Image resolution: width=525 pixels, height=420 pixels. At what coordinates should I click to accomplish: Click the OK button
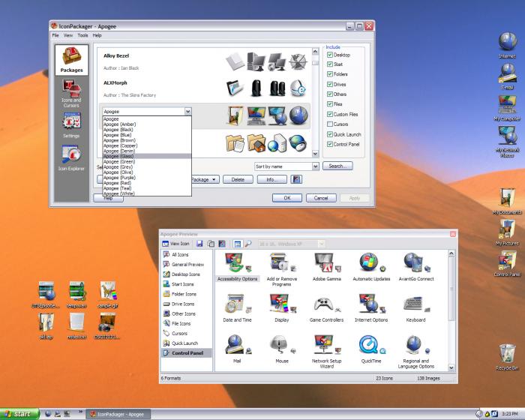point(287,198)
